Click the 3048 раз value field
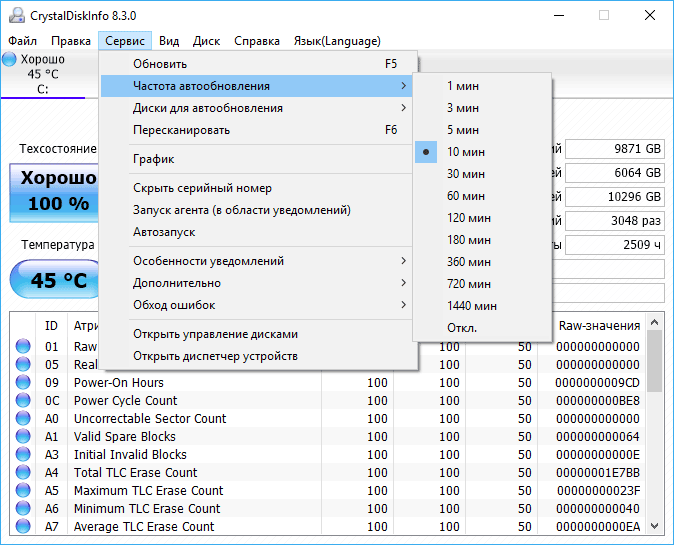The width and height of the screenshot is (674, 545). click(x=615, y=221)
